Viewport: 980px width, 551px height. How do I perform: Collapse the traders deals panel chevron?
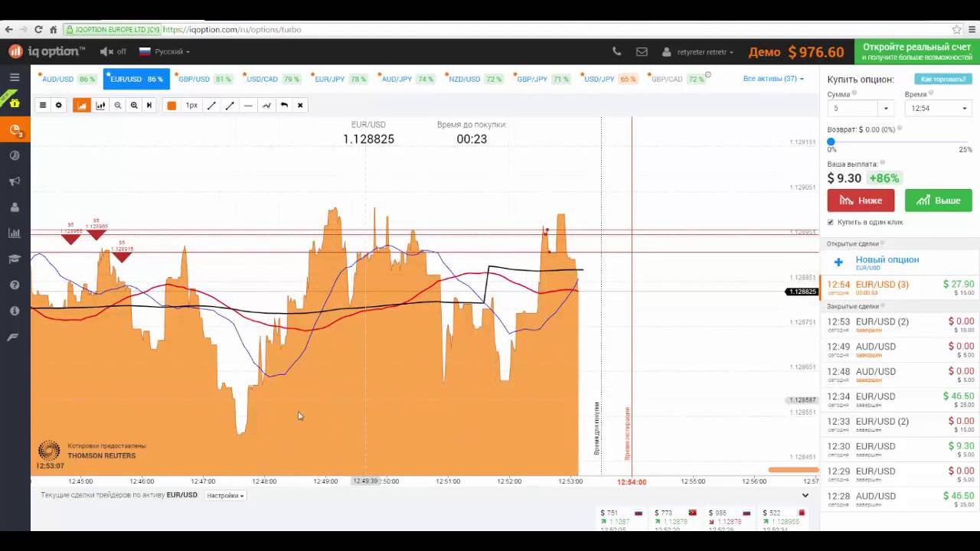tap(805, 496)
